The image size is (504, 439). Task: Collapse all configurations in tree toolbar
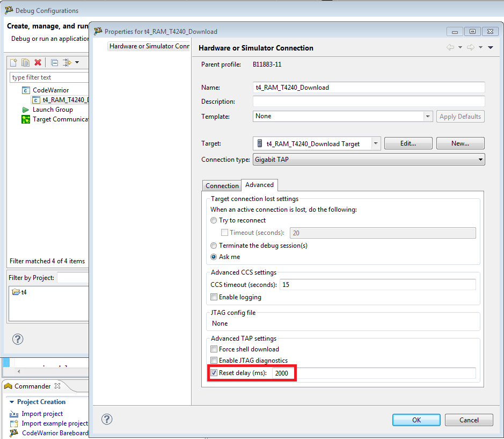[x=55, y=62]
